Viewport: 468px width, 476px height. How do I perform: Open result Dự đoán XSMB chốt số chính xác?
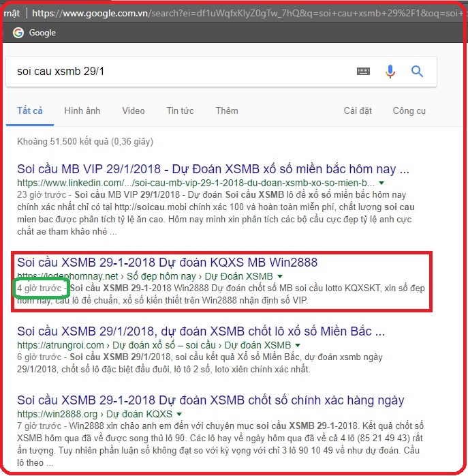pyautogui.click(x=210, y=400)
